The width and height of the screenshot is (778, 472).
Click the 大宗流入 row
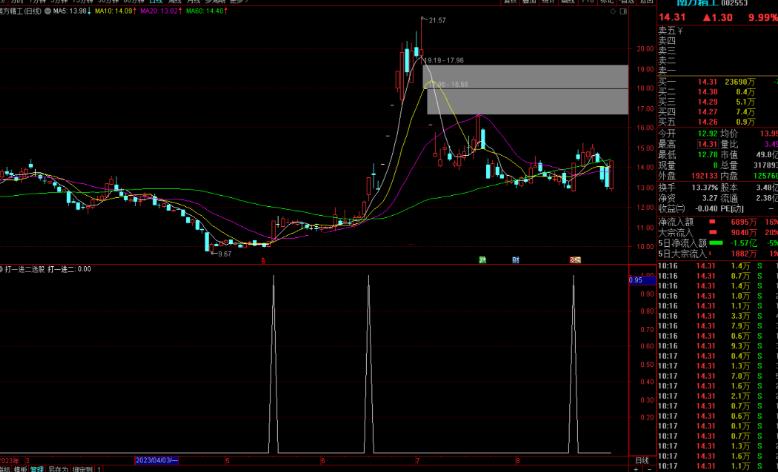click(x=718, y=232)
